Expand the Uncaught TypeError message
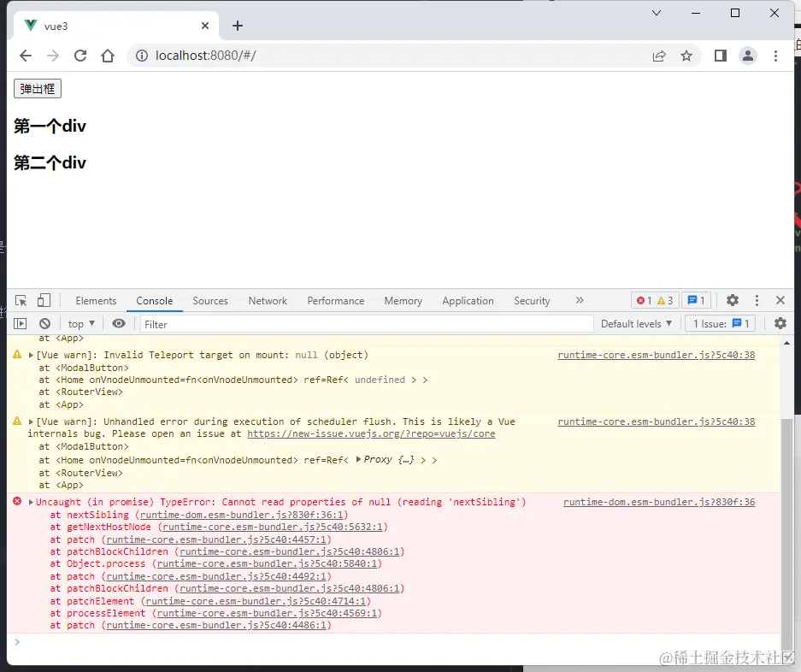Viewport: 801px width, 672px height. (x=31, y=503)
